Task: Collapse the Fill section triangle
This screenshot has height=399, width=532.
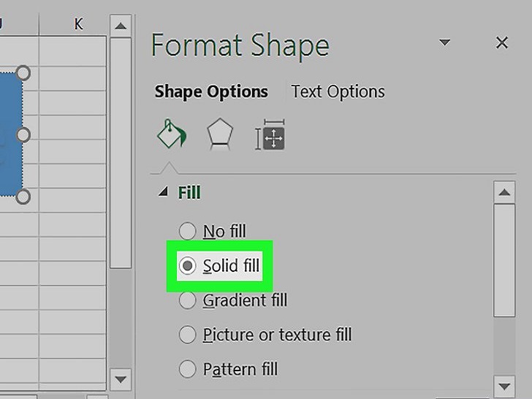Action: (163, 191)
